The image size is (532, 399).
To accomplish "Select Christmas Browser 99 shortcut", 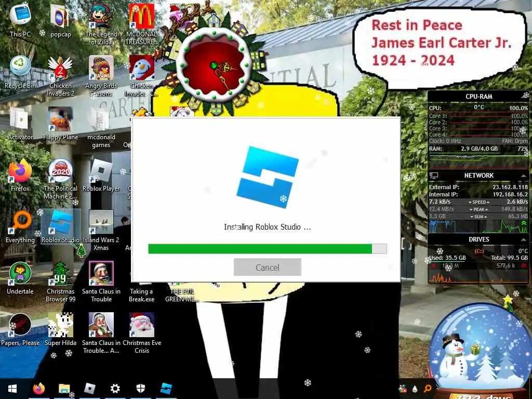I will point(60,282).
